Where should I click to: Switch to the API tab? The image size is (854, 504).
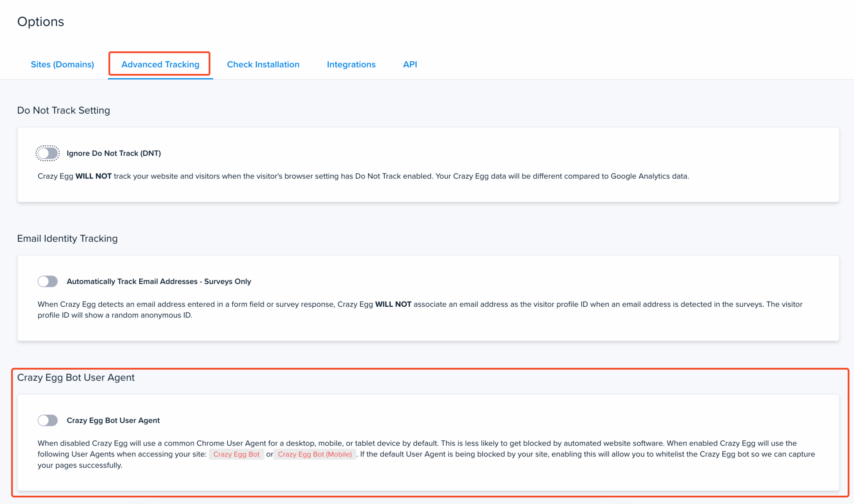coord(410,64)
